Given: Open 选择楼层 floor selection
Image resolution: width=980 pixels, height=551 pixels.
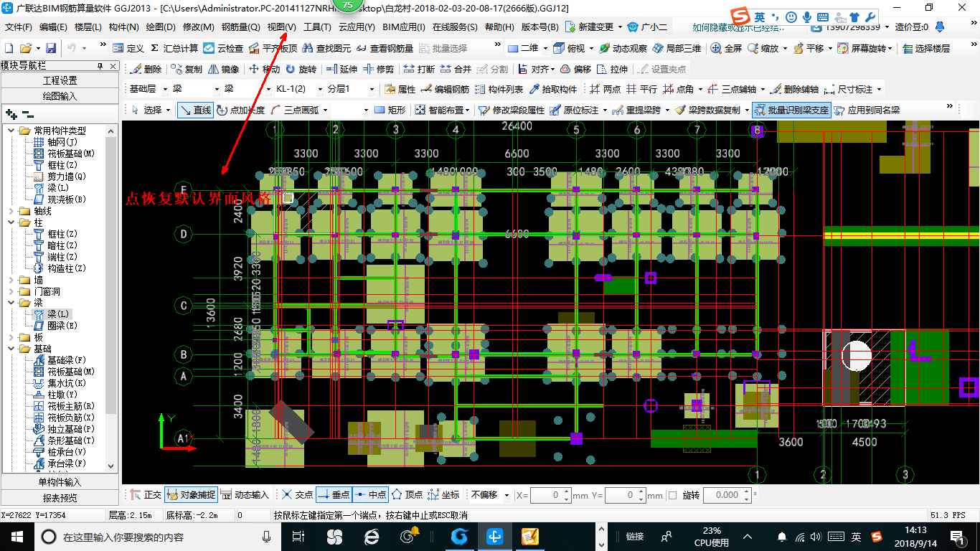Looking at the screenshot, I should (x=926, y=48).
